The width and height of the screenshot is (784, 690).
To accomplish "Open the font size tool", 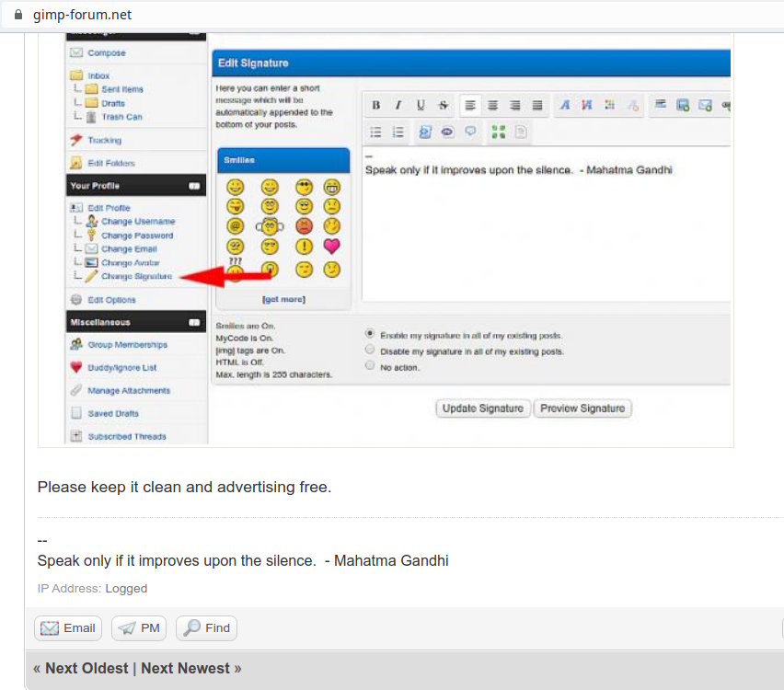I will [x=587, y=105].
